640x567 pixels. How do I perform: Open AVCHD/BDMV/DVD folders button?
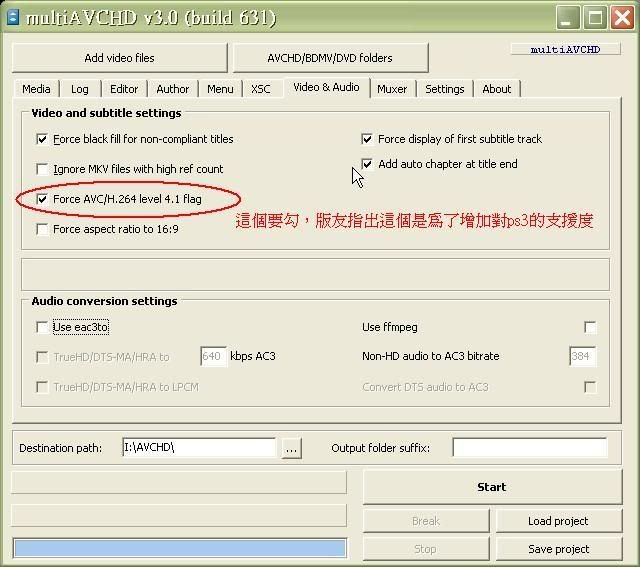[x=330, y=58]
